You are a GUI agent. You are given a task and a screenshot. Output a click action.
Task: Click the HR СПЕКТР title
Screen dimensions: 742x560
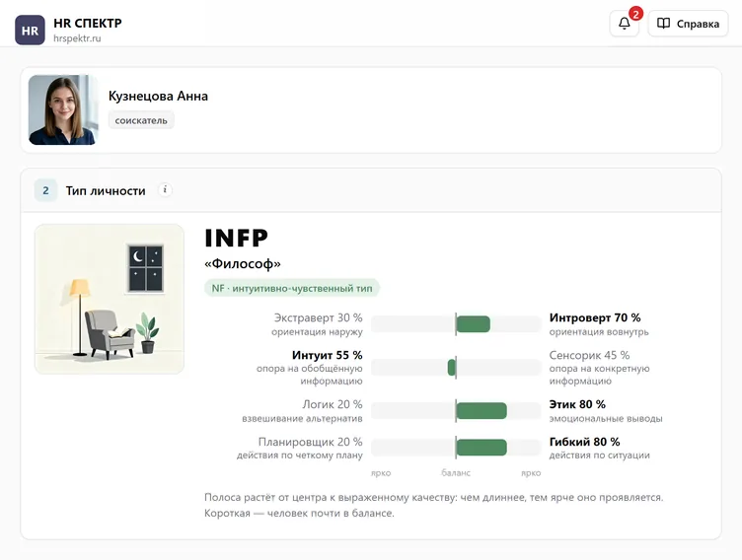(88, 23)
